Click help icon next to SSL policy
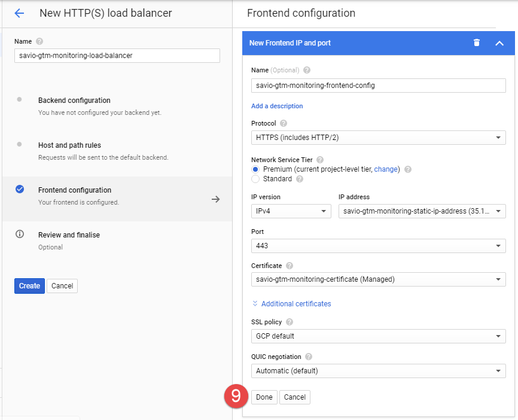The width and height of the screenshot is (518, 420). 290,322
